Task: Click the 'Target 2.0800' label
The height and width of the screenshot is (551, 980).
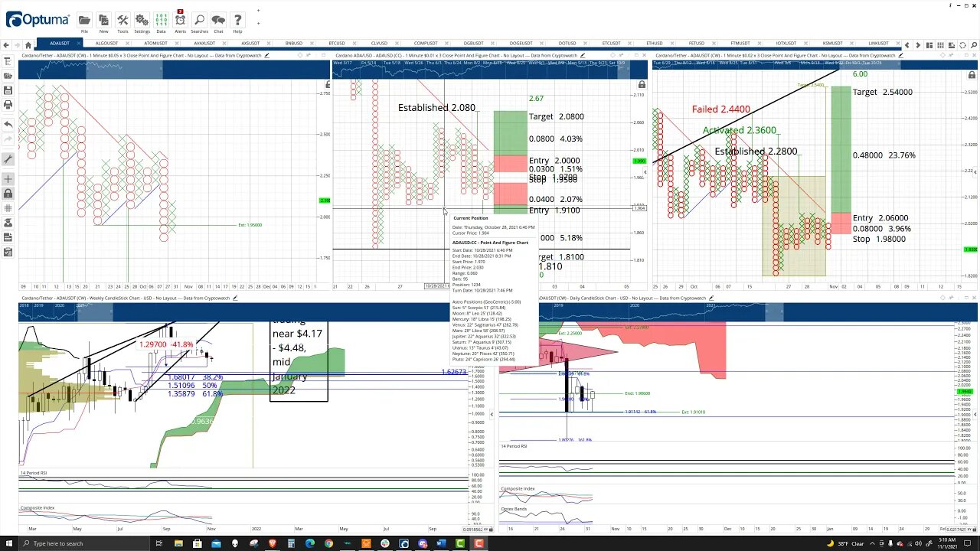Action: (x=557, y=116)
